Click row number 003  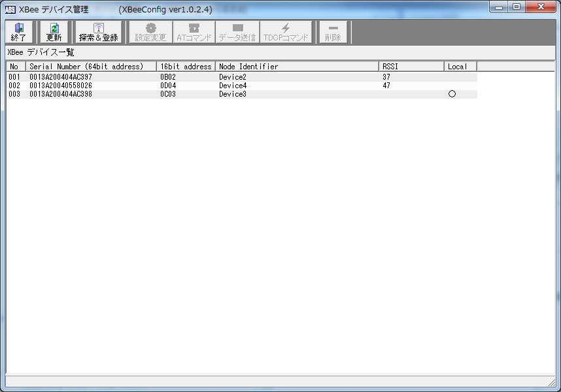[14, 94]
